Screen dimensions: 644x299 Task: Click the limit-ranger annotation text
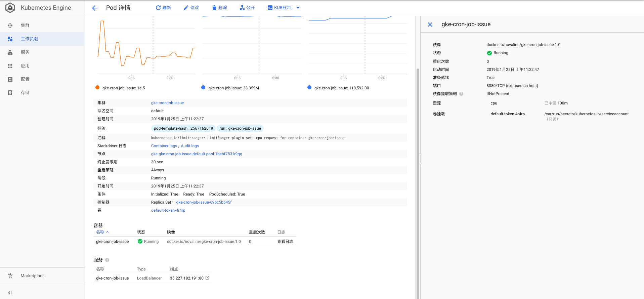pos(248,138)
